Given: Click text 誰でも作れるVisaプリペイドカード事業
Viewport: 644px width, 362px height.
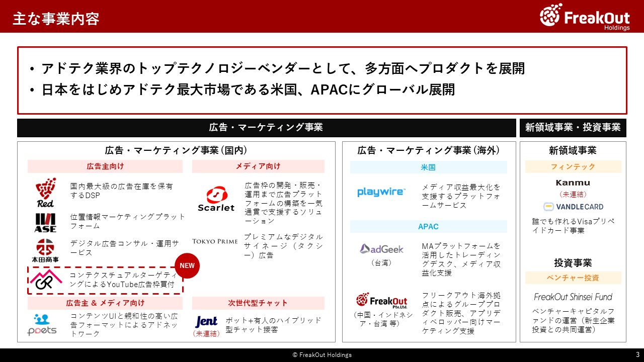Looking at the screenshot, I should click(573, 226).
